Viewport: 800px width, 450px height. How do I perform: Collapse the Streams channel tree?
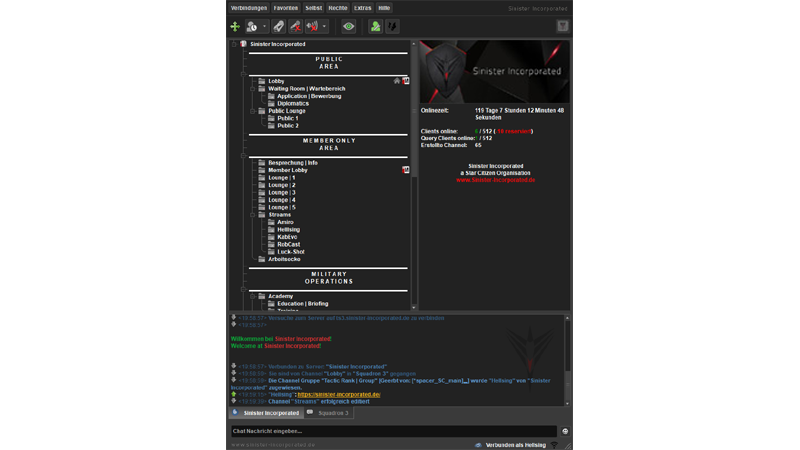pyautogui.click(x=253, y=215)
